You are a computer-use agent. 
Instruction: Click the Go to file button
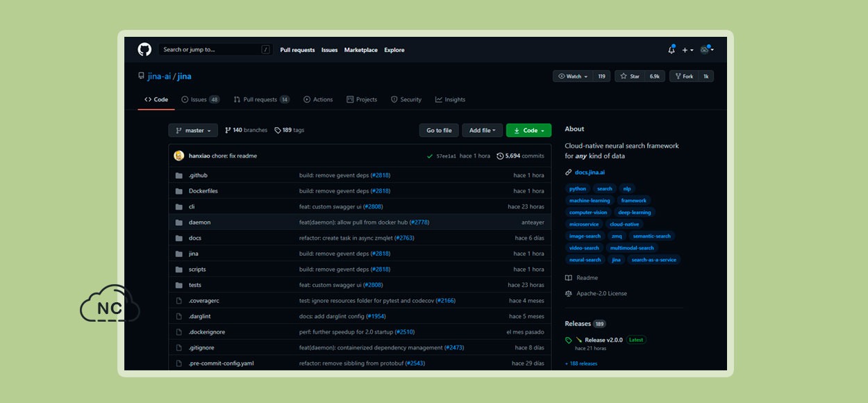tap(439, 131)
